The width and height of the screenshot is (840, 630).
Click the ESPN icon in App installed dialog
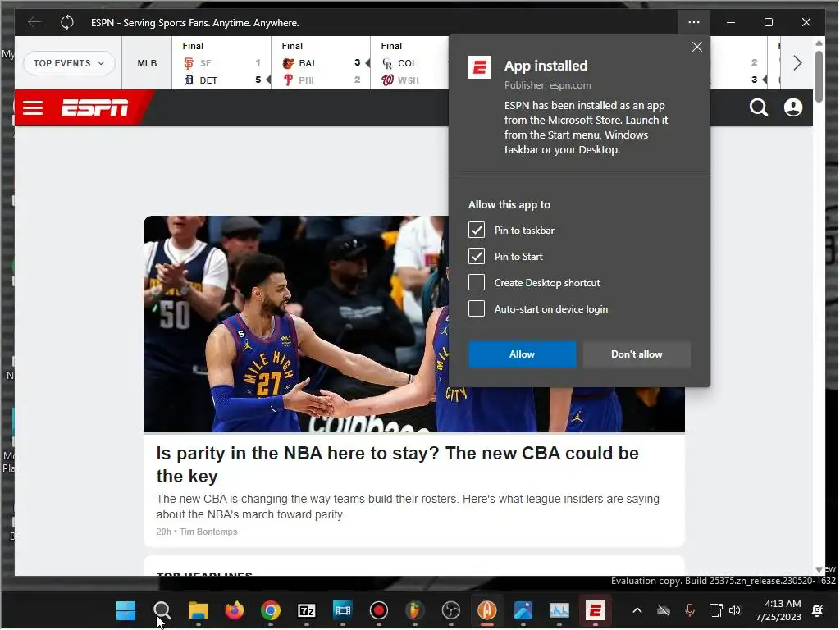[x=479, y=67]
